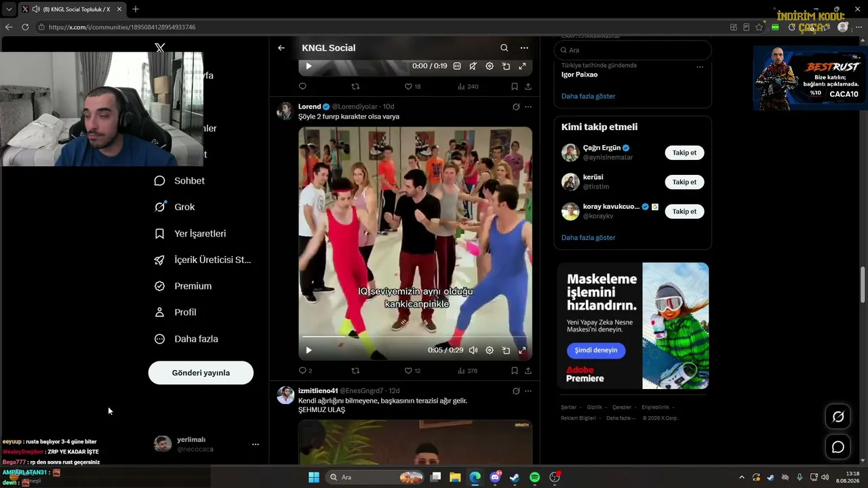Ask Grok about izmitlieno41's post
The width and height of the screenshot is (868, 488).
516,391
